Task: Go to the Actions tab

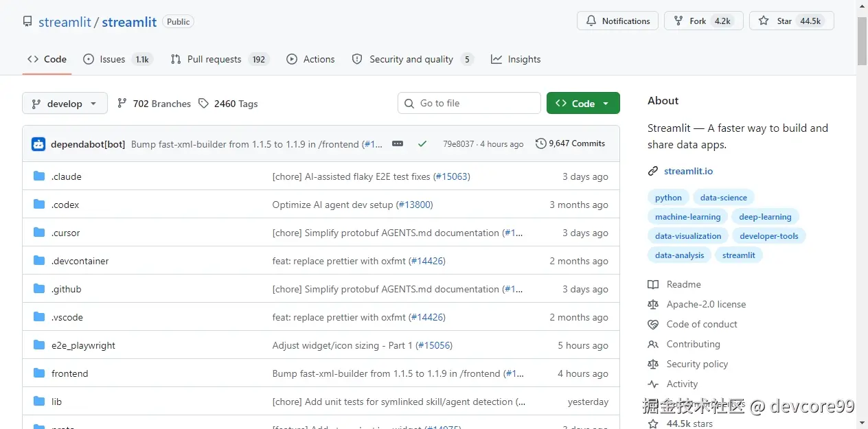Action: (311, 59)
